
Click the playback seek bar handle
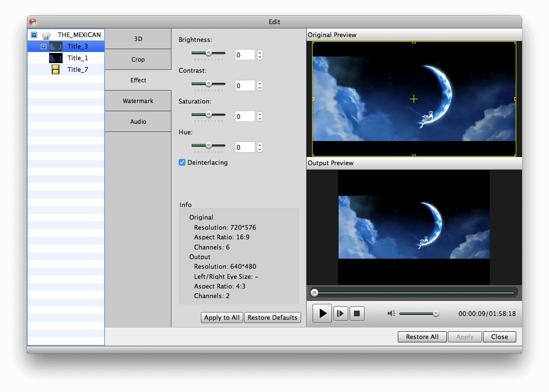[314, 293]
